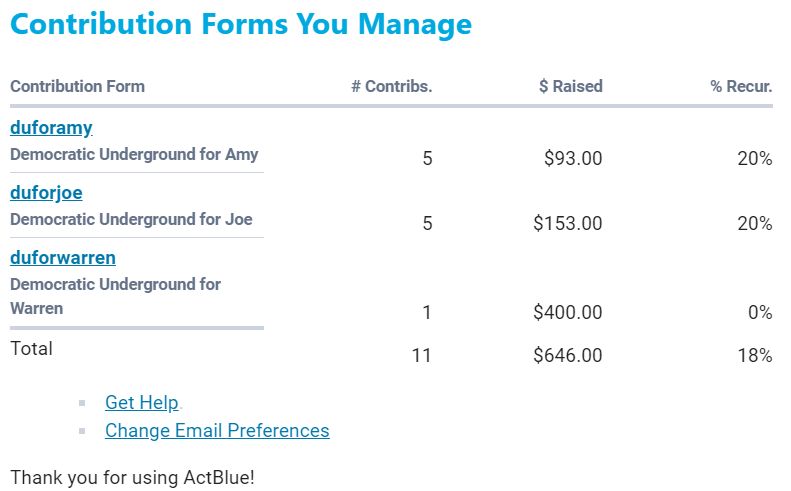The width and height of the screenshot is (791, 491).
Task: Click the Get Help link
Action: pos(141,403)
